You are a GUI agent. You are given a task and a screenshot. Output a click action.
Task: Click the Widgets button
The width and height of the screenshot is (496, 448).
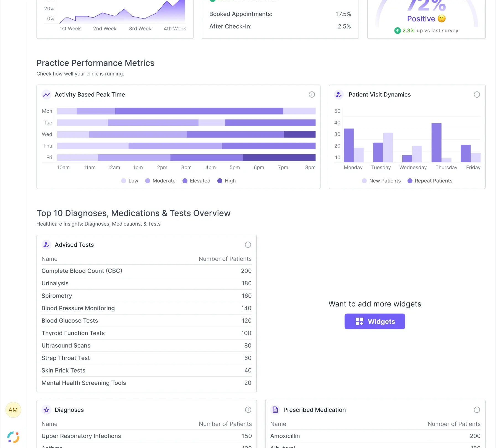click(x=375, y=321)
